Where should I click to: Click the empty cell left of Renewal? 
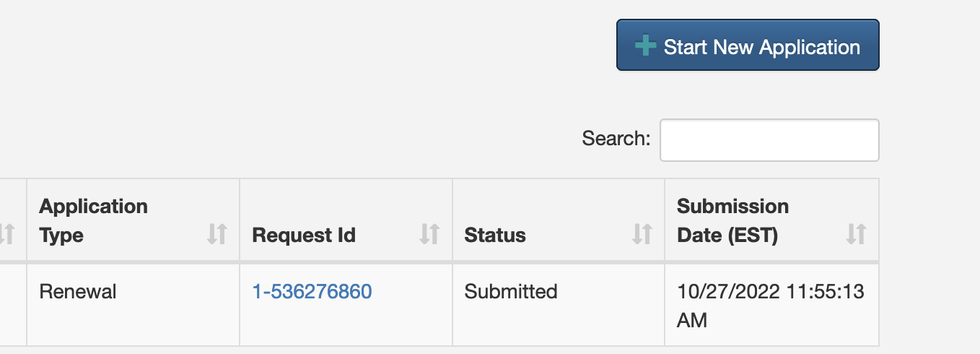click(x=13, y=304)
